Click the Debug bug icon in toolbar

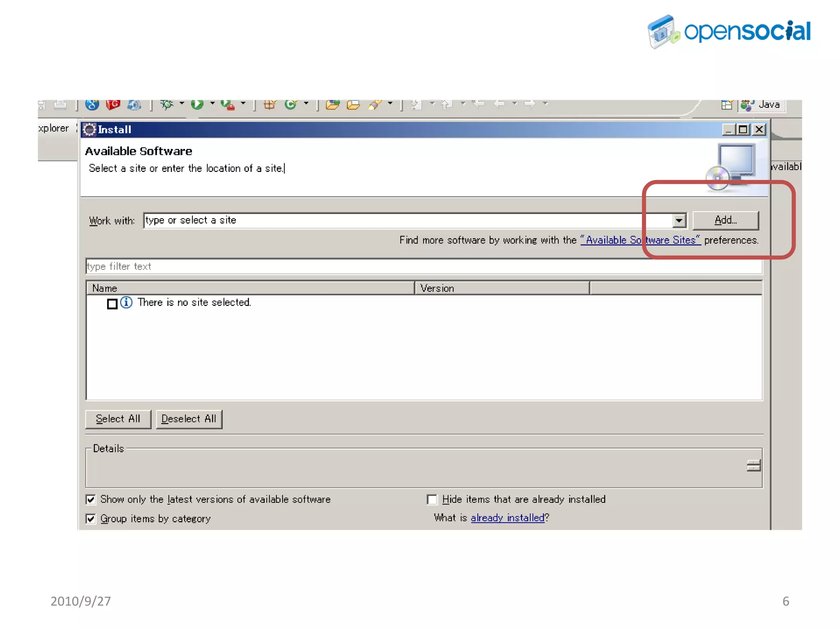click(167, 105)
